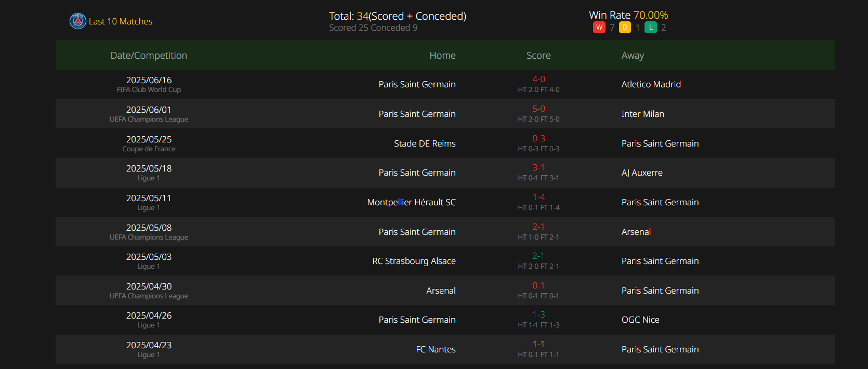Select the Score column header
The image size is (868, 369).
click(x=538, y=56)
